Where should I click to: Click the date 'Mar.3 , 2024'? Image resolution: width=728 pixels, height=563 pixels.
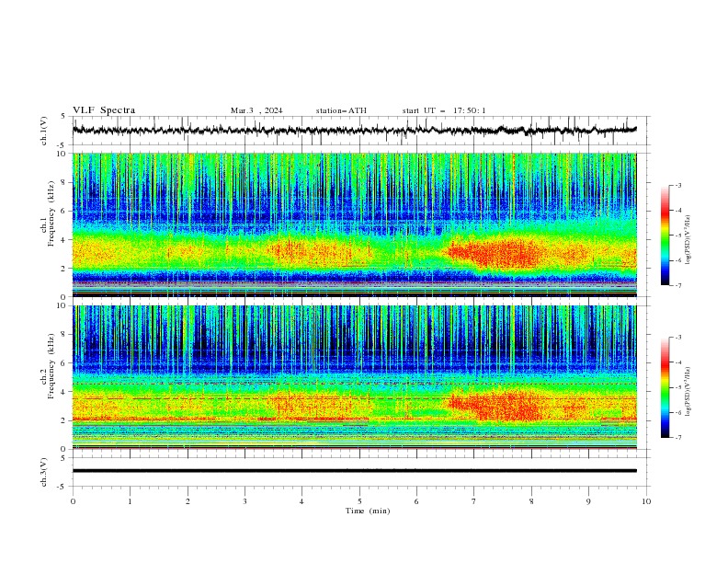click(x=256, y=110)
